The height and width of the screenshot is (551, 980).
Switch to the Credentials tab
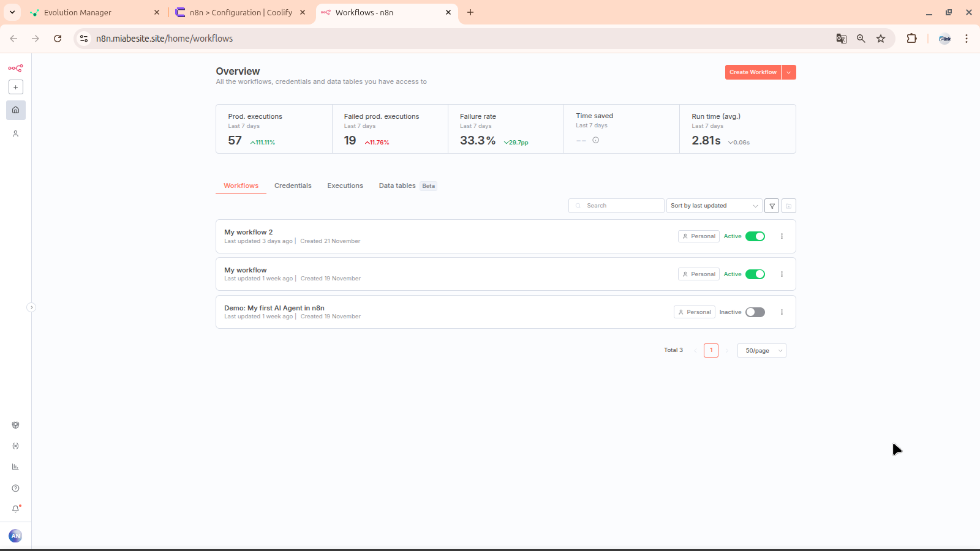tap(293, 186)
